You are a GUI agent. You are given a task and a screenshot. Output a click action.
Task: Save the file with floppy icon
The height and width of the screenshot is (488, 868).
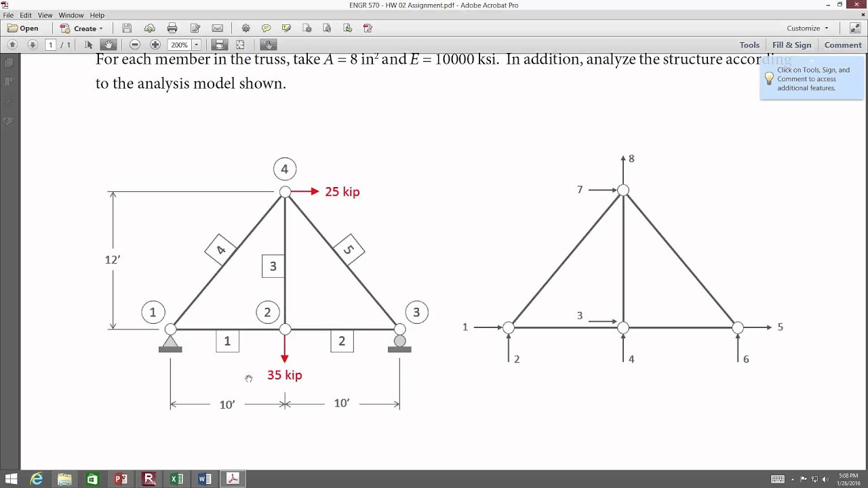click(x=127, y=28)
